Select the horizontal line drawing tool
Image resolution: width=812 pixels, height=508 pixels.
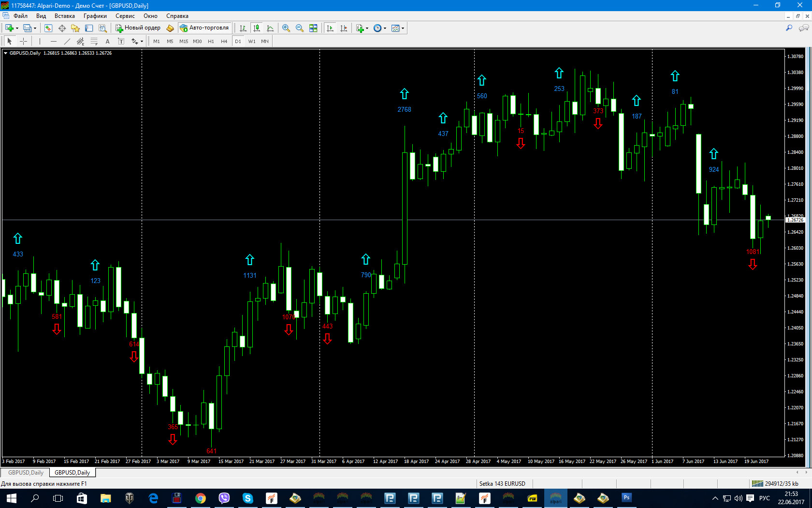pyautogui.click(x=53, y=41)
